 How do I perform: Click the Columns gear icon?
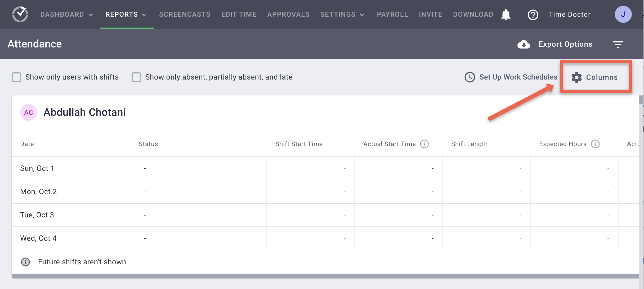point(576,77)
